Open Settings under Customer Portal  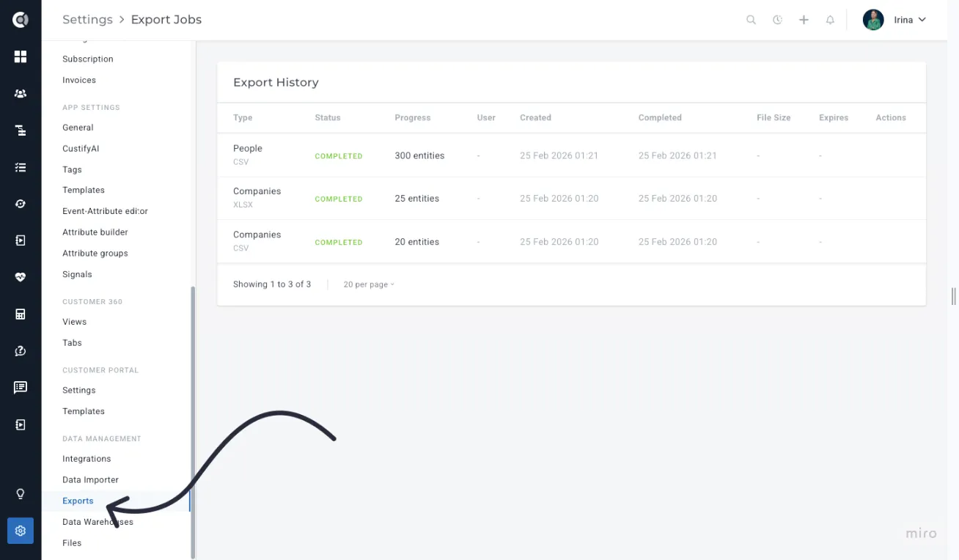pyautogui.click(x=79, y=391)
